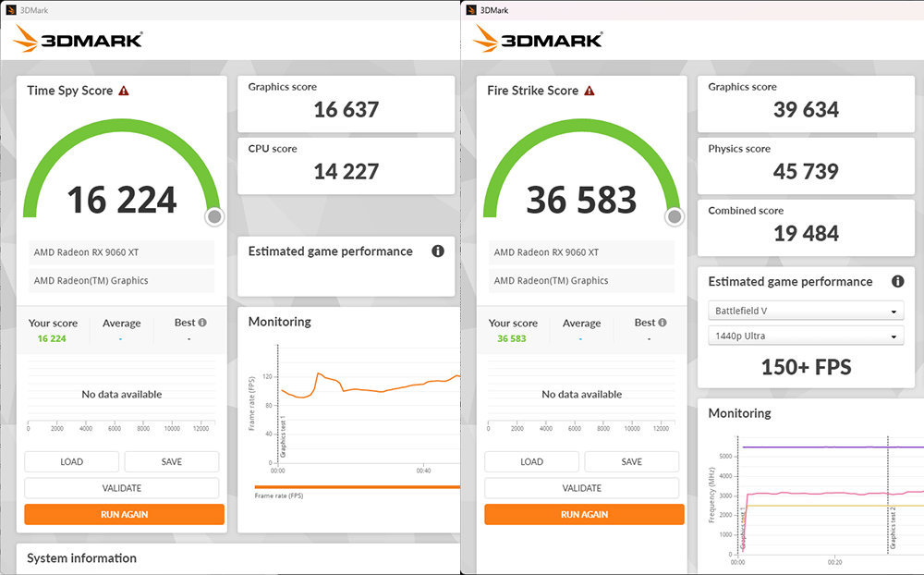Expand the 1440p Ultra resolution dropdown
Image resolution: width=924 pixels, height=575 pixels.
coord(806,336)
